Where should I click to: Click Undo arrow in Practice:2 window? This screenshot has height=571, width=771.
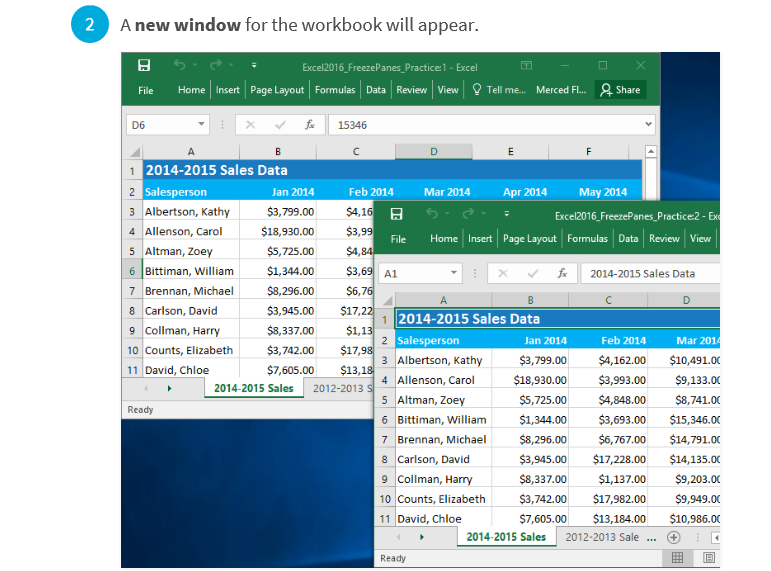point(432,213)
